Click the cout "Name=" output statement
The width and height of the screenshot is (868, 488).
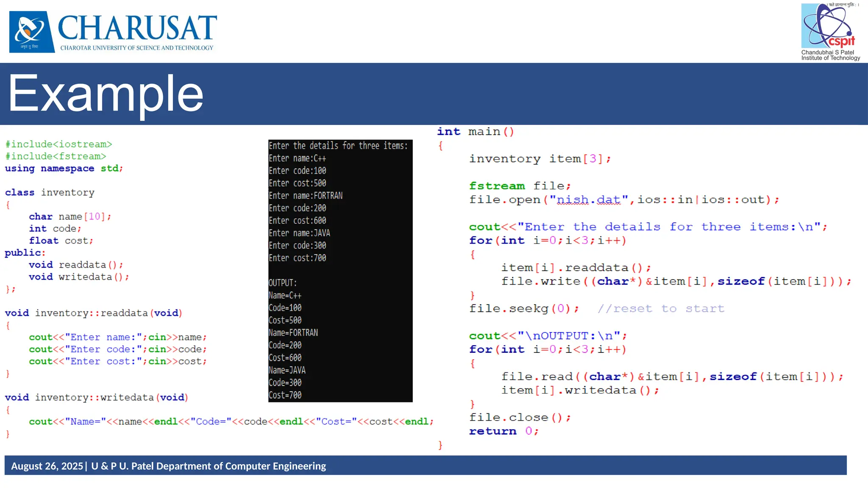pos(231,421)
